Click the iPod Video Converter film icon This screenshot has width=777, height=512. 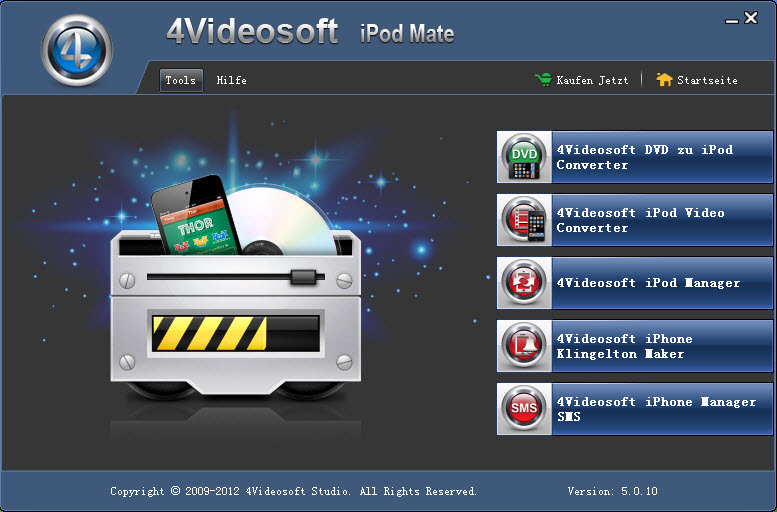point(525,220)
